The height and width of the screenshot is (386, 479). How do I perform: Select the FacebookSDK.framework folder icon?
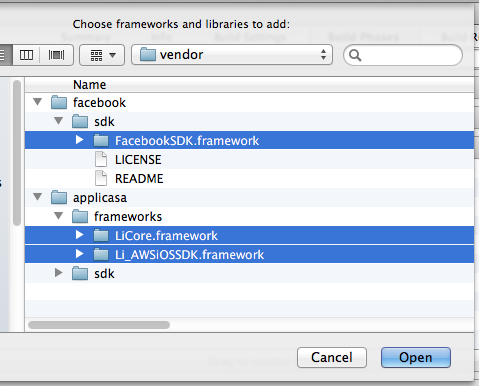point(101,140)
